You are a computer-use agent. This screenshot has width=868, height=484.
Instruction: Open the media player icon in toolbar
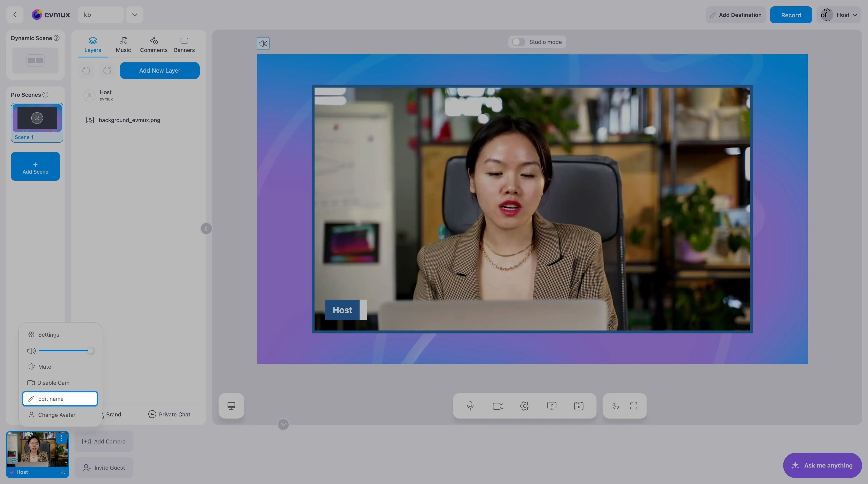point(579,406)
